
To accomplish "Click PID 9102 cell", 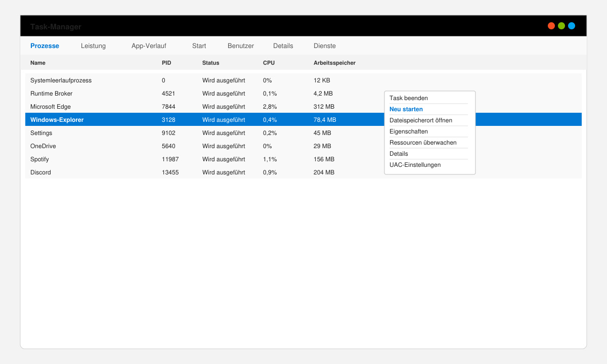I will tap(168, 133).
